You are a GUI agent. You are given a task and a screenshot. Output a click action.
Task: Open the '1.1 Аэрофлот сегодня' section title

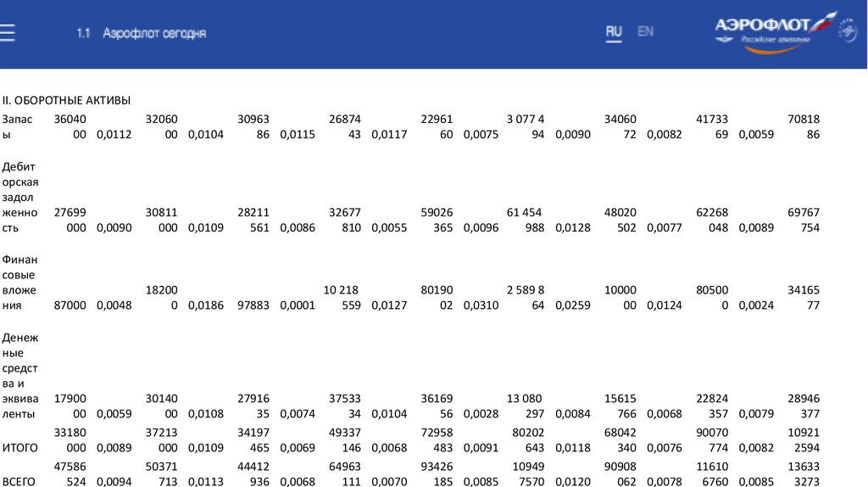[141, 33]
